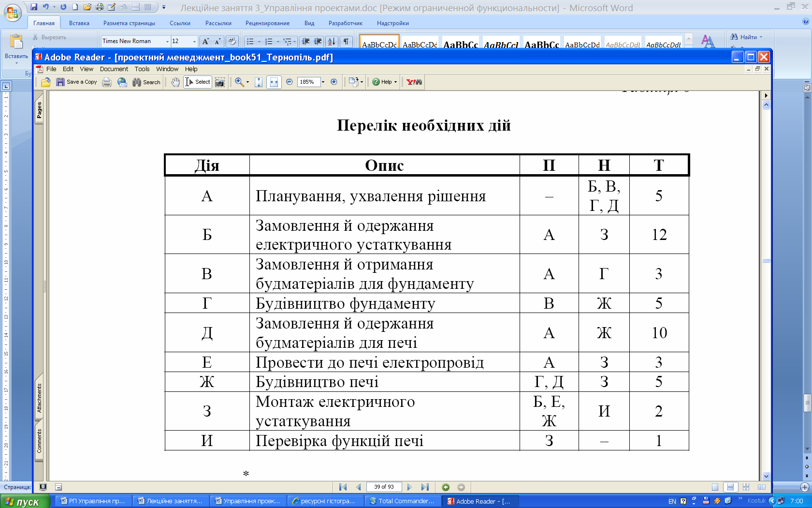Open the bullet list dropdown arrow in Word
Screen dimensions: 812x508
click(x=259, y=42)
